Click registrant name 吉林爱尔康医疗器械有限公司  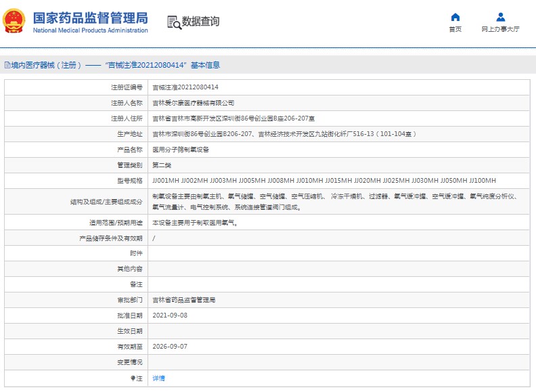(193, 103)
